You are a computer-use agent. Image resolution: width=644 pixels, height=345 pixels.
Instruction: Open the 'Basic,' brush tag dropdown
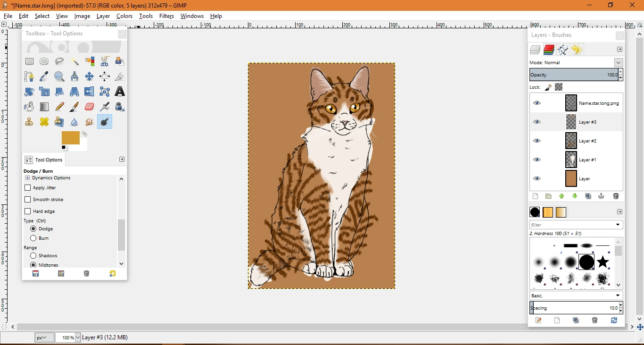coord(618,296)
